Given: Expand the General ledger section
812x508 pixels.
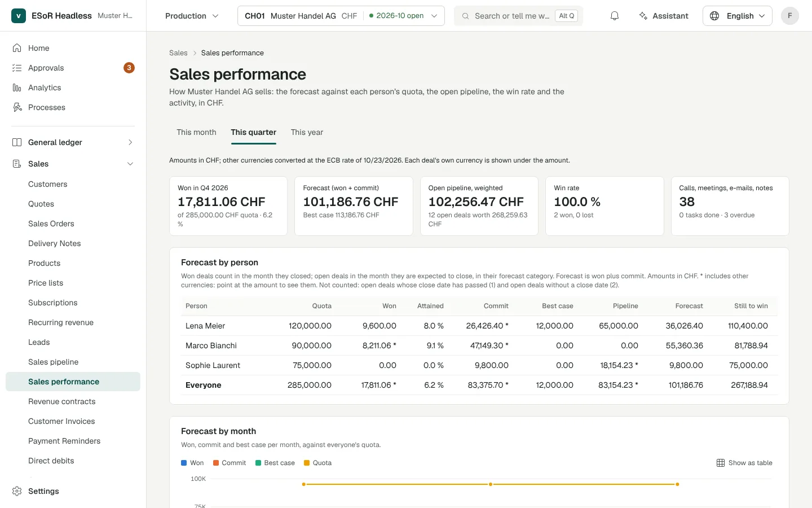Looking at the screenshot, I should 73,142.
